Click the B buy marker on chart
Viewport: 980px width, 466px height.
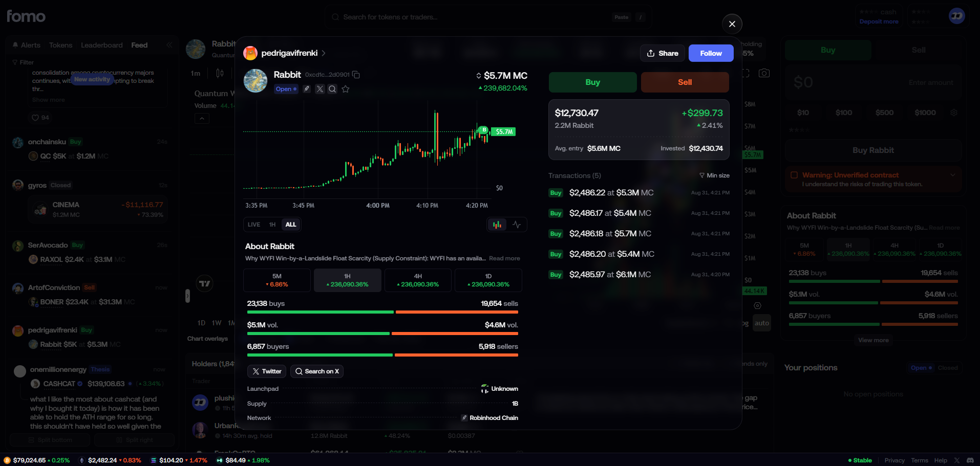coord(484,130)
